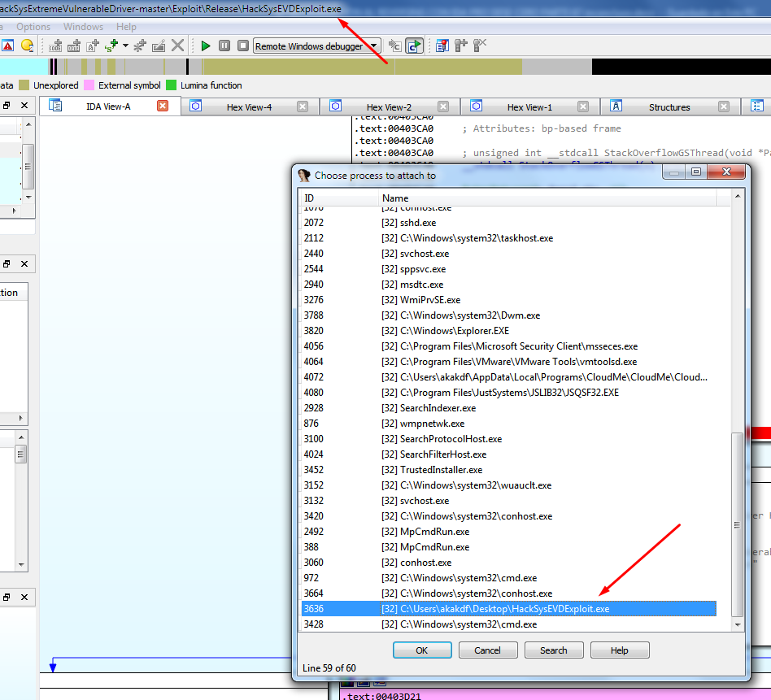Sort process list by Name column header
The image size is (771, 700).
coord(395,198)
